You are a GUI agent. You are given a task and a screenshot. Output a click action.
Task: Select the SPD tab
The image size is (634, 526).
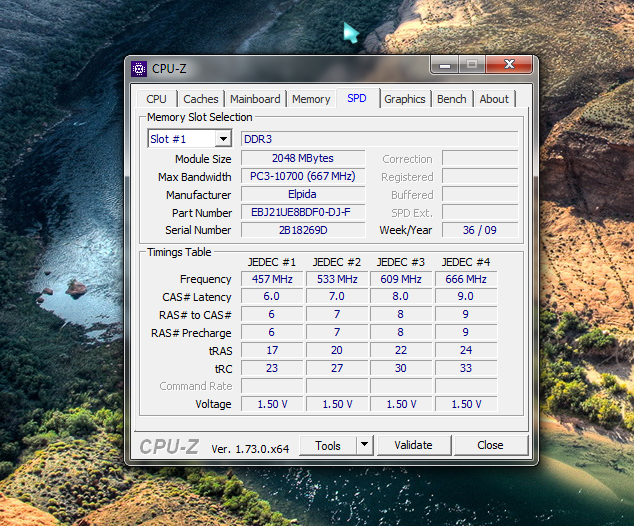click(357, 98)
